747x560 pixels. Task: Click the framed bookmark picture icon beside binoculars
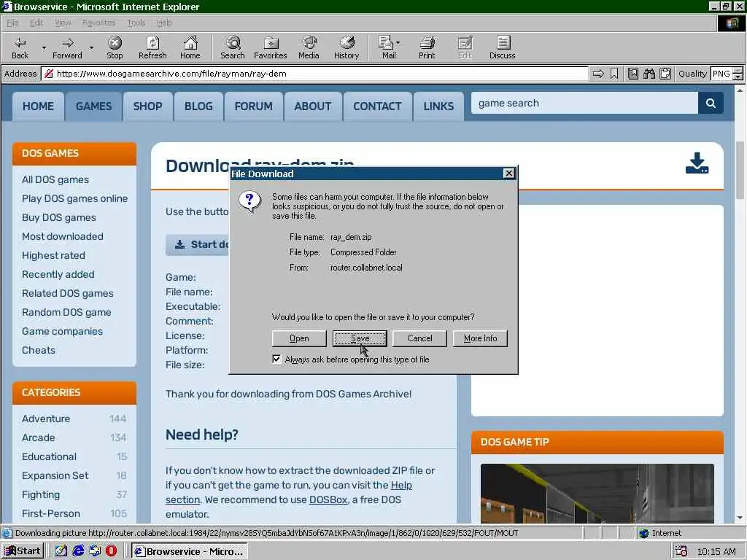pos(633,74)
